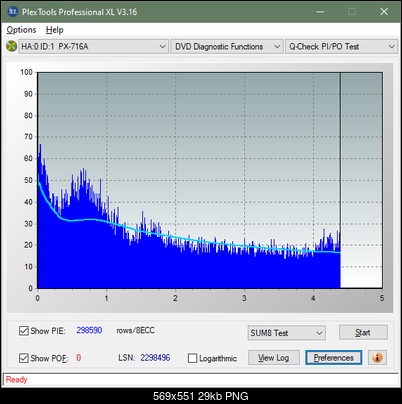Open the Q-Check PI/PO Test dropdown
Image resolution: width=402 pixels, height=404 pixels.
[341, 47]
